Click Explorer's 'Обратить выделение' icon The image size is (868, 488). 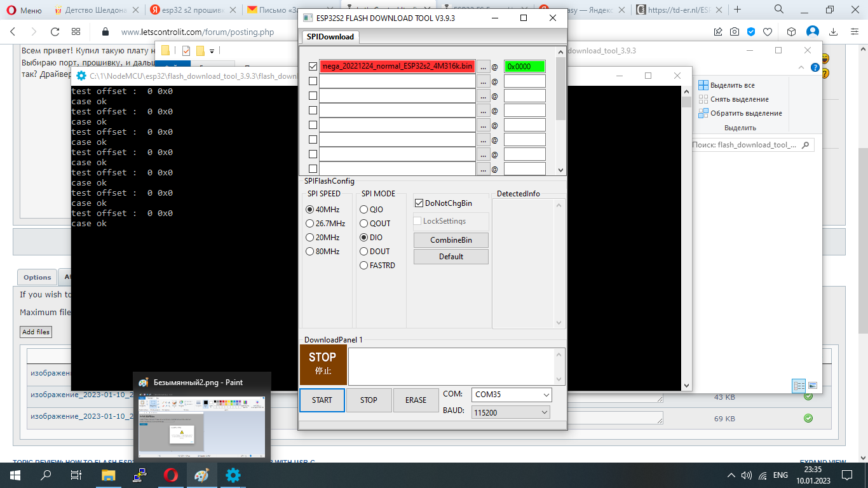703,113
